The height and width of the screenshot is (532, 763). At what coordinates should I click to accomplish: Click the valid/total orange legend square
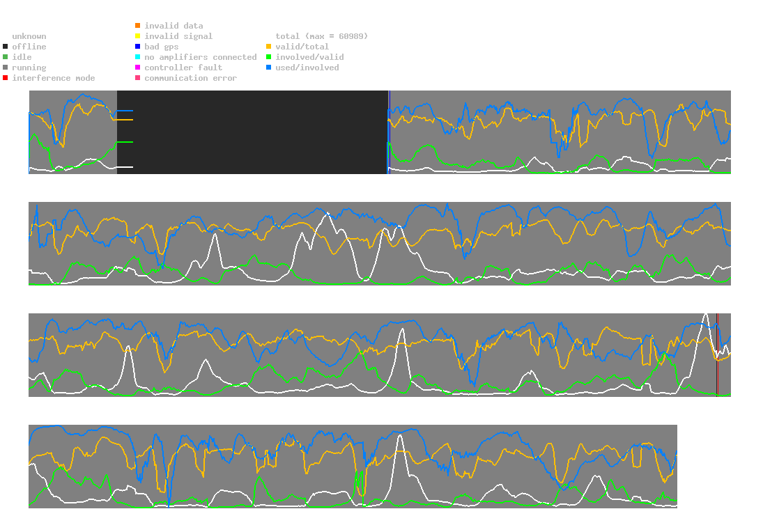point(268,47)
